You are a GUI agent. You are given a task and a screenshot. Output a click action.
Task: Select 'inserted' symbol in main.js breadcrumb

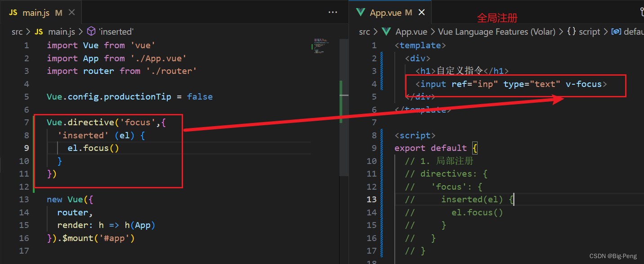click(111, 32)
